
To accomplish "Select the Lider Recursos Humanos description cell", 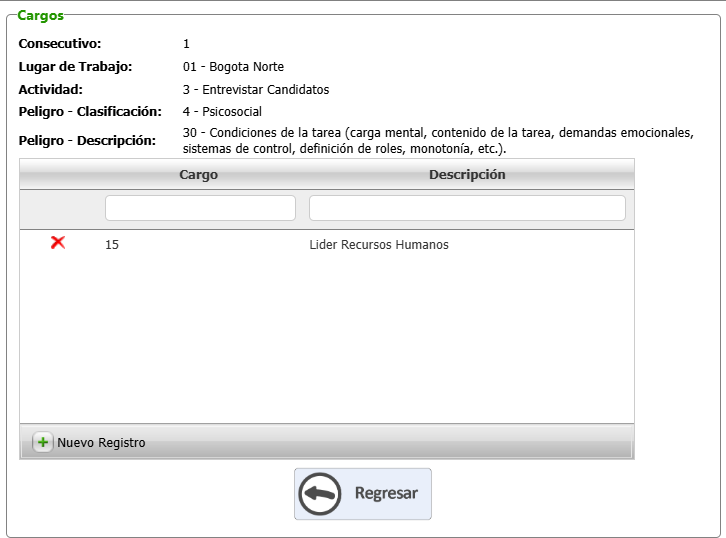I will (x=379, y=245).
